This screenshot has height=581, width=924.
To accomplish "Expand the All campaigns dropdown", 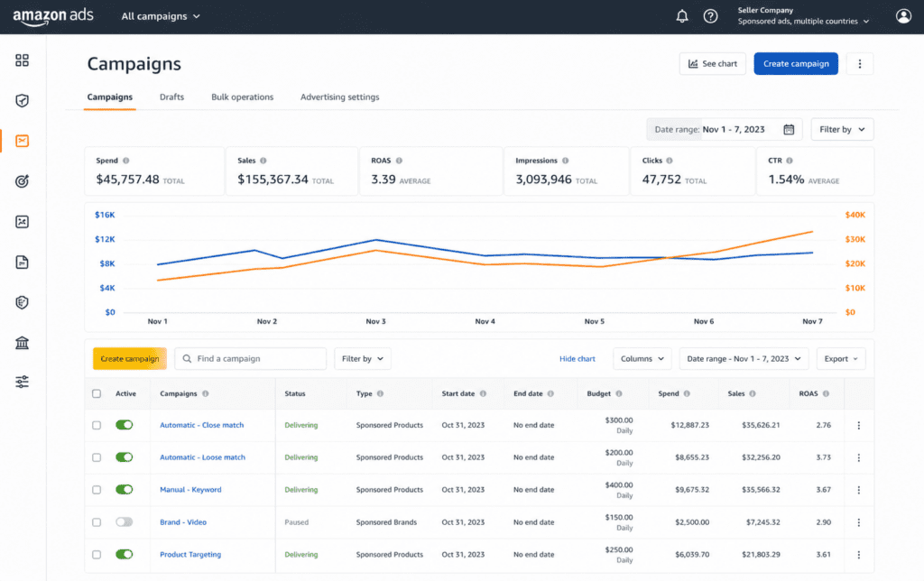I will point(161,16).
